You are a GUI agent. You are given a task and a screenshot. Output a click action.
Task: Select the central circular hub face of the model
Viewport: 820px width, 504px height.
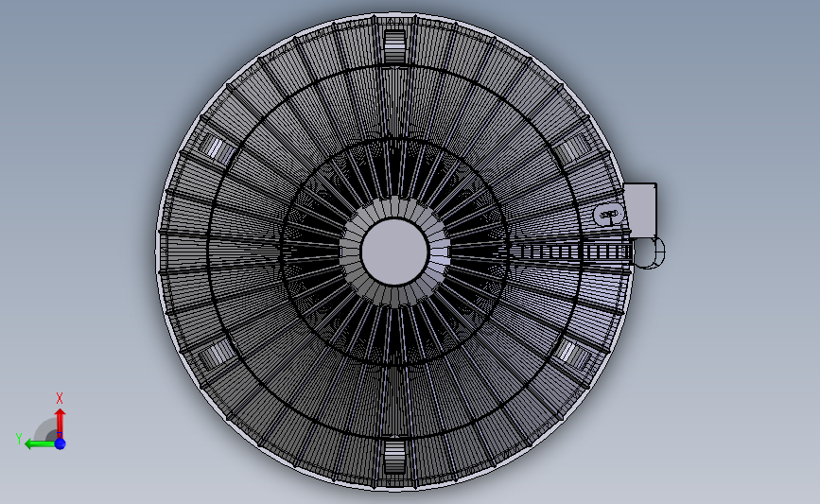[x=394, y=252]
